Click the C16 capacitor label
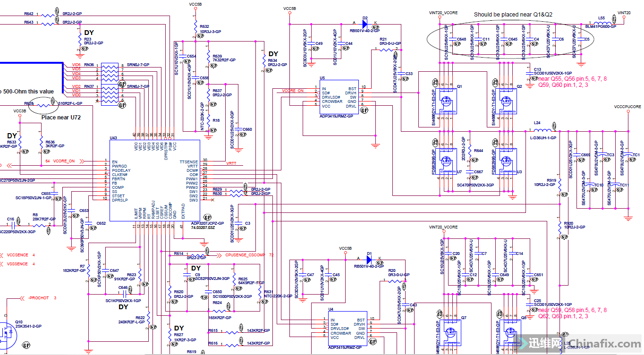The height and width of the screenshot is (355, 644). (x=11, y=219)
